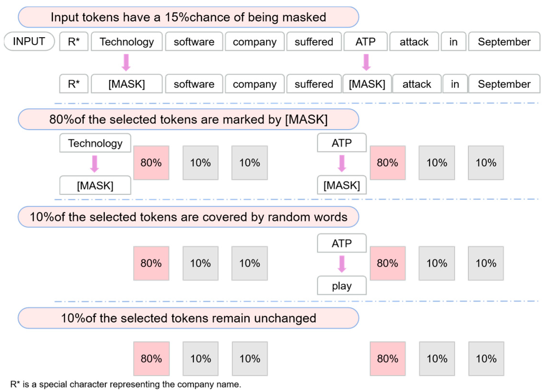Click arrow below ATP in the INPUT sentence
Viewport: 545px width, 392px height.
[366, 62]
